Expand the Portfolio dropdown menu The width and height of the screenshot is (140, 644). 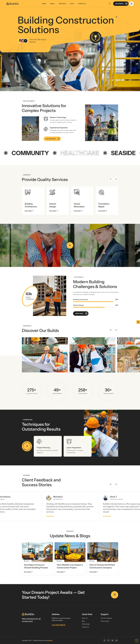[x=63, y=4]
